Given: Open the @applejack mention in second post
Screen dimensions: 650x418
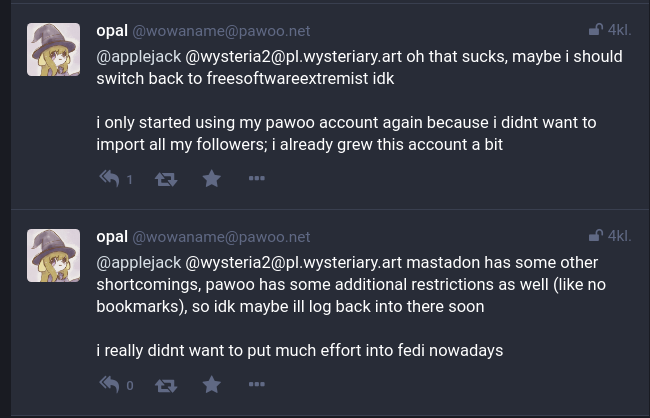Looking at the screenshot, I should (x=139, y=263).
